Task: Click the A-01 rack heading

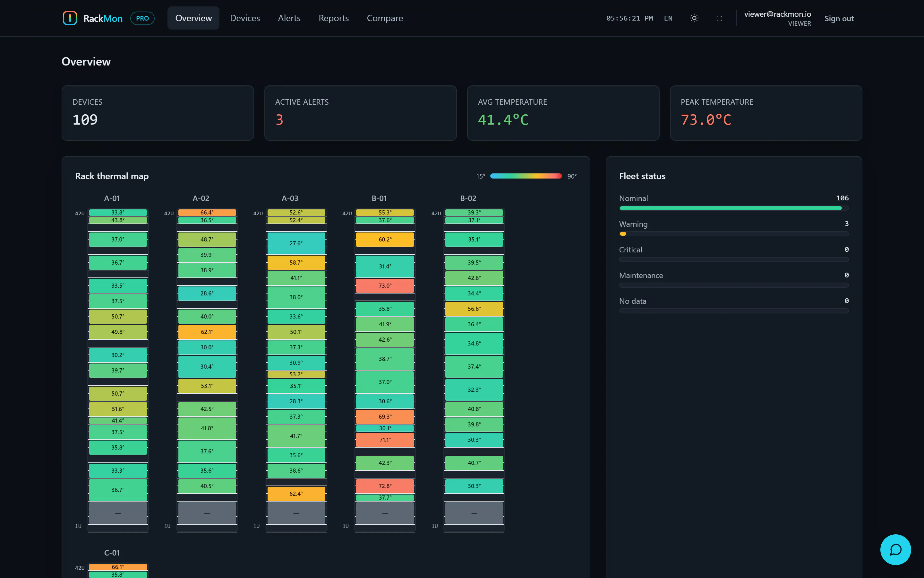Action: pos(112,198)
